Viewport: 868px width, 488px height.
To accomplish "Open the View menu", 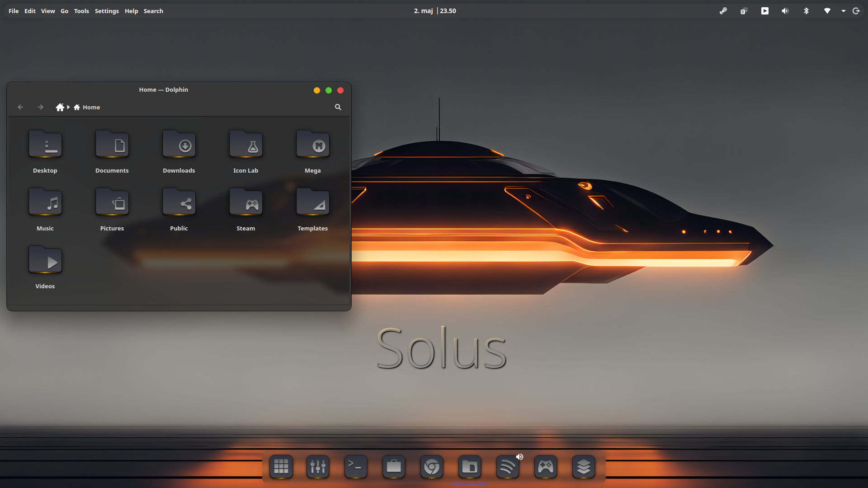I will (x=48, y=11).
